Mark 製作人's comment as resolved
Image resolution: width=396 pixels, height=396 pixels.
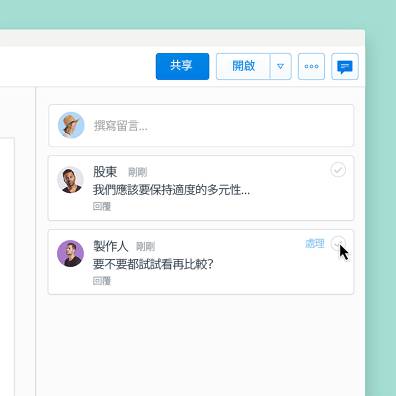[x=338, y=244]
